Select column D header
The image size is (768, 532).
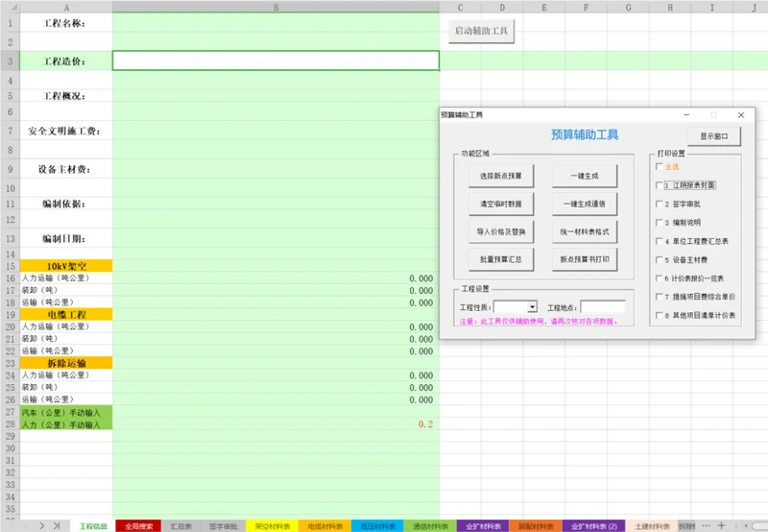(502, 8)
